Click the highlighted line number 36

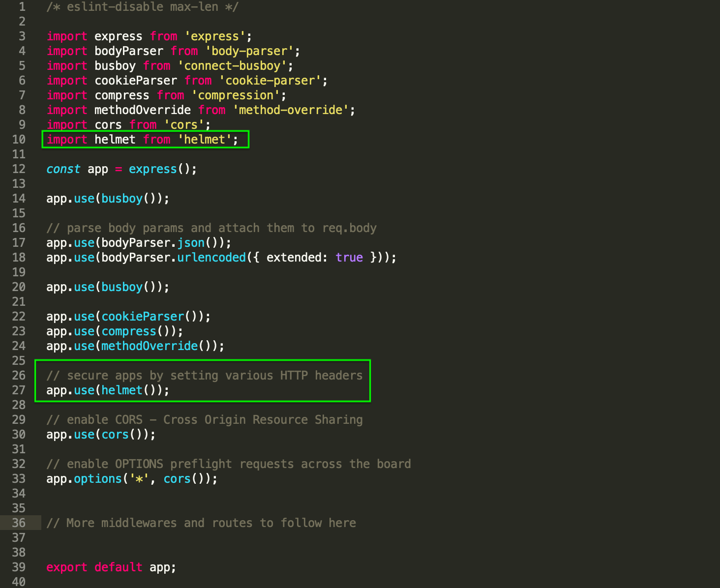[x=19, y=523]
